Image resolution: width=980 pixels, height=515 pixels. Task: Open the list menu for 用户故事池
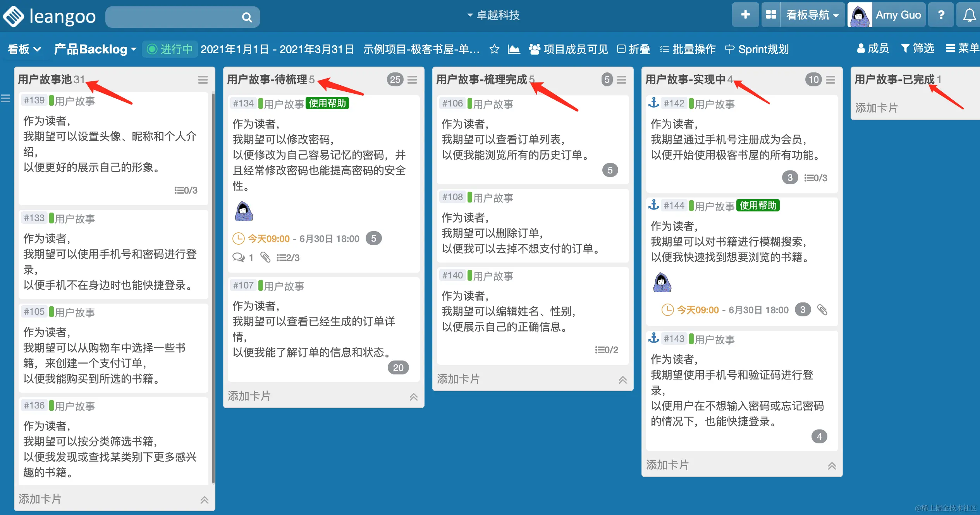[x=203, y=80]
